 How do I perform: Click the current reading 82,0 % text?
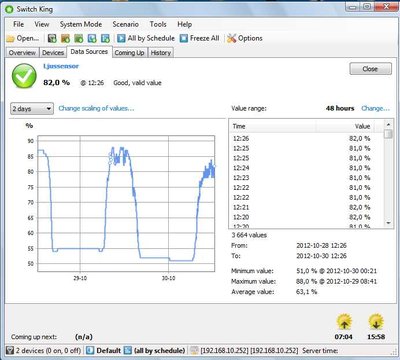point(57,82)
